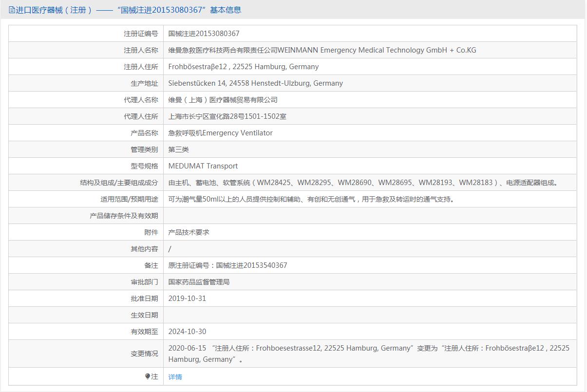This screenshot has width=587, height=392.
Task: Click approval department 国家药品监督管理局
Action: coord(199,282)
